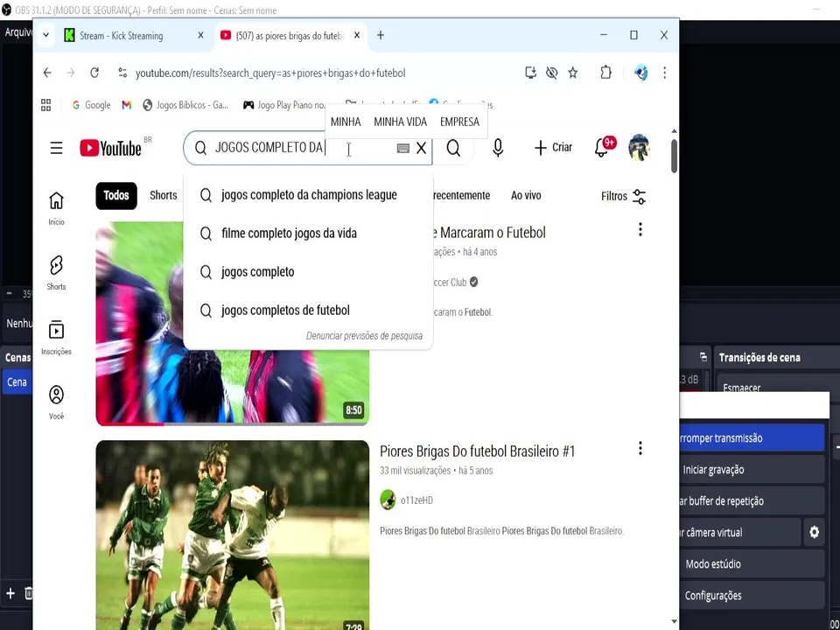The width and height of the screenshot is (840, 630).
Task: Pick MINHA autocomplete word
Action: [x=346, y=122]
